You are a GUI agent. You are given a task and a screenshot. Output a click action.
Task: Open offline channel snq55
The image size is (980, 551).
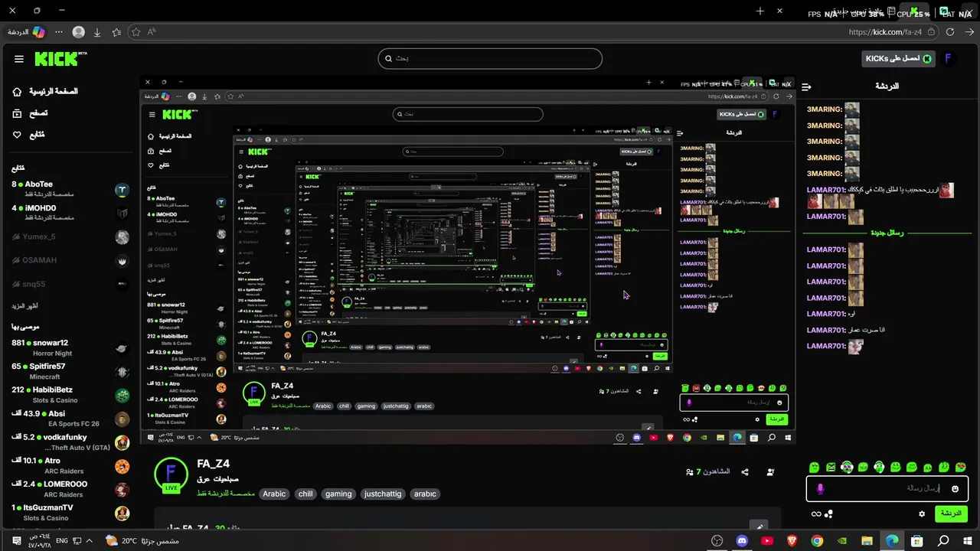(70, 284)
